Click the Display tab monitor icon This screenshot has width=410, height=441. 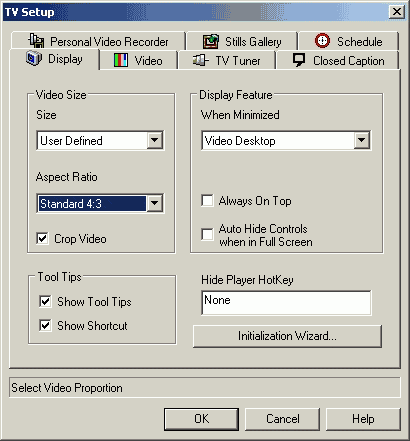[x=34, y=59]
